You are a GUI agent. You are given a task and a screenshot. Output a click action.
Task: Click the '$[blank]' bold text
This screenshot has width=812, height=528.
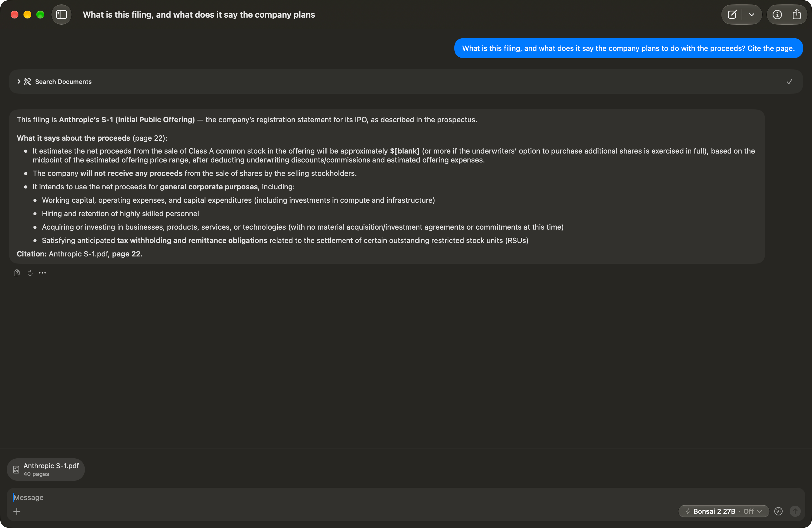tap(405, 151)
